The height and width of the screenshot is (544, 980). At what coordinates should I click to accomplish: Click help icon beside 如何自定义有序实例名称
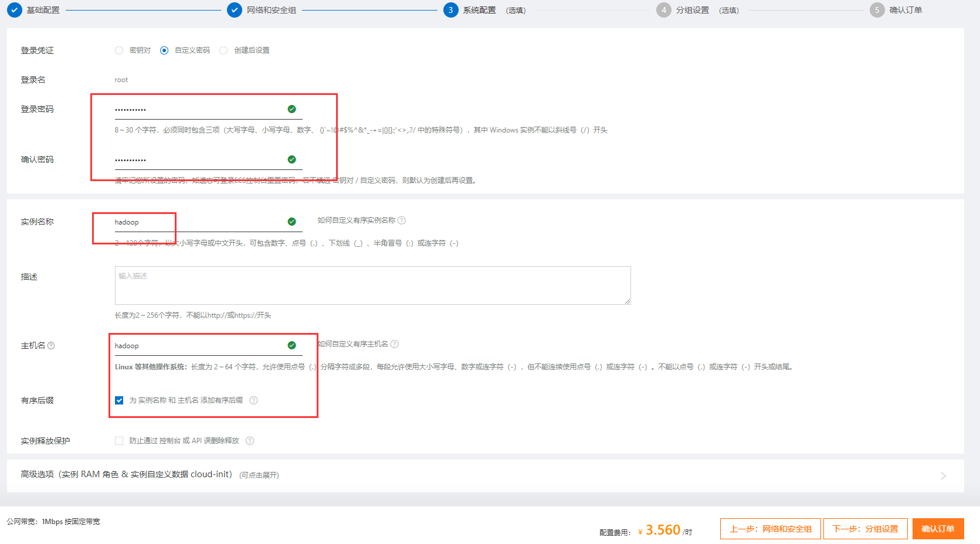click(402, 220)
